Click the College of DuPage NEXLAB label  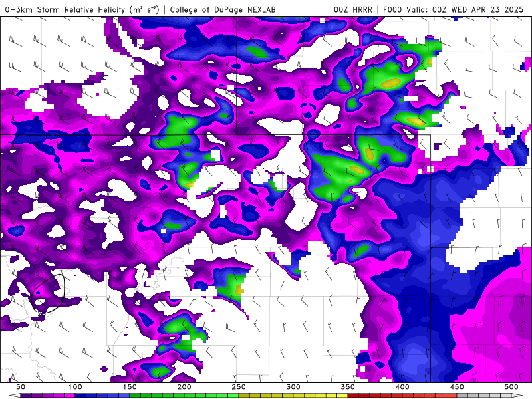coord(223,9)
